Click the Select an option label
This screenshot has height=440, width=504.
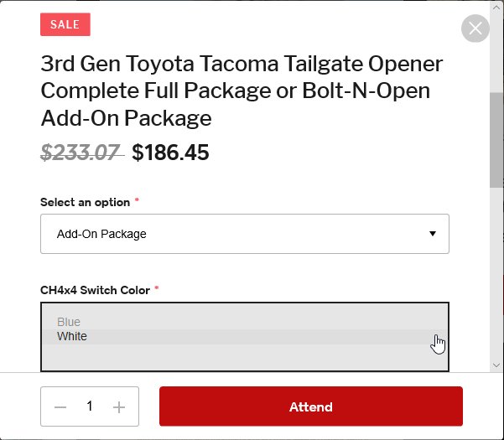tap(86, 202)
